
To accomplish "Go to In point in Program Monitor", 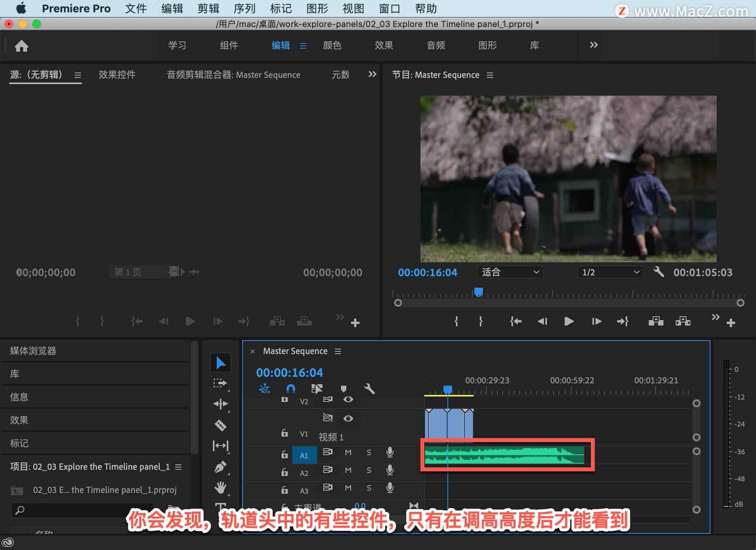I will point(515,322).
